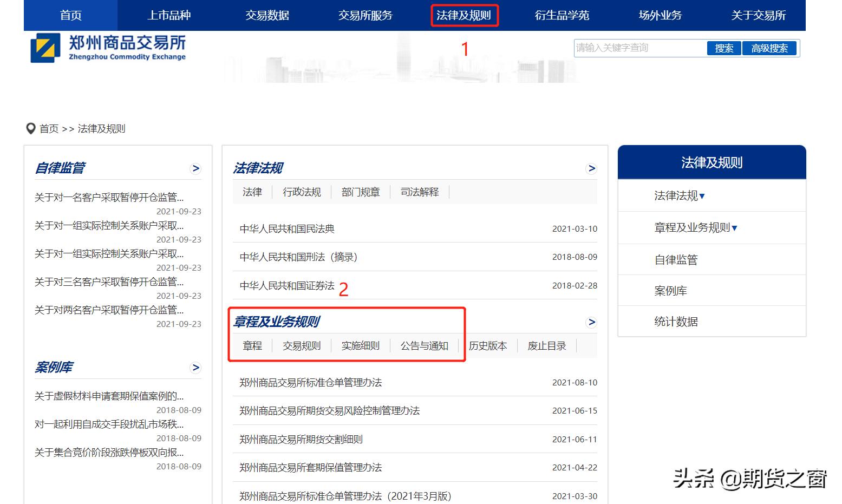This screenshot has height=504, width=842.
Task: Expand the 案例库 panel arrow
Action: point(195,367)
